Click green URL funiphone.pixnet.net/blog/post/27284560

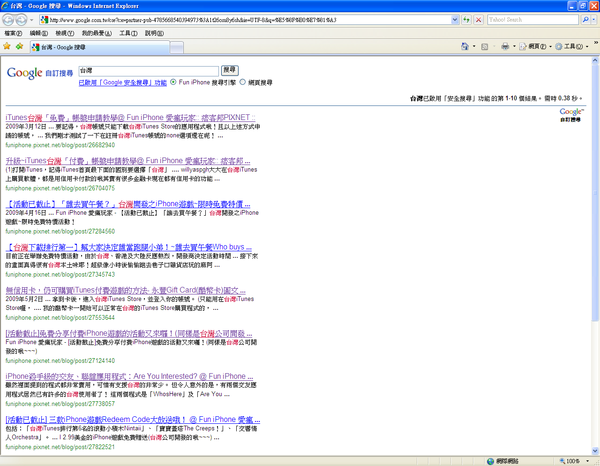point(60,231)
